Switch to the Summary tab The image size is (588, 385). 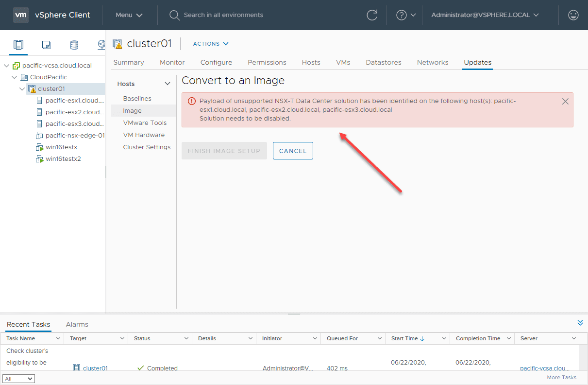point(129,62)
